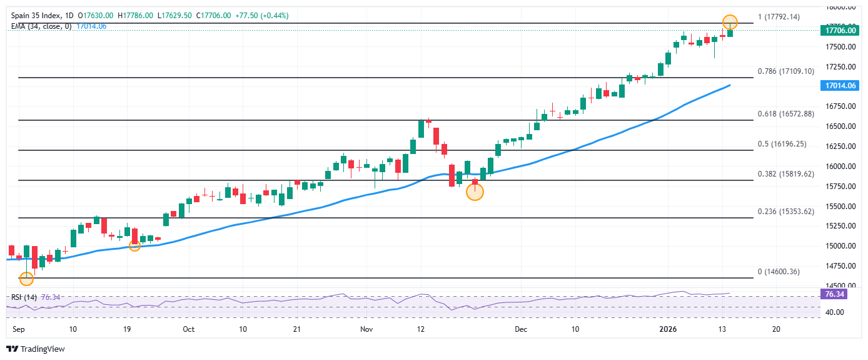The height and width of the screenshot is (360, 868).
Task: Select the 0.786 (17109.10) Fibonacci label
Action: tap(785, 71)
